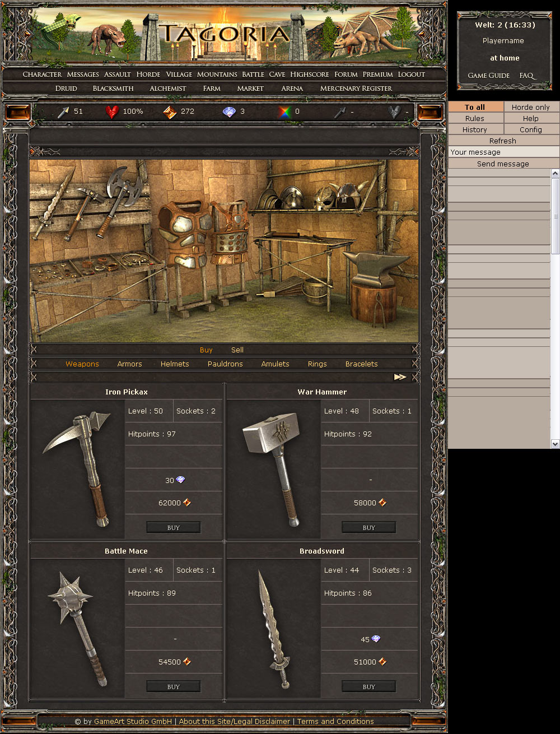560x734 pixels.
Task: Click the rainbow crystal icon showing 0
Action: point(284,112)
